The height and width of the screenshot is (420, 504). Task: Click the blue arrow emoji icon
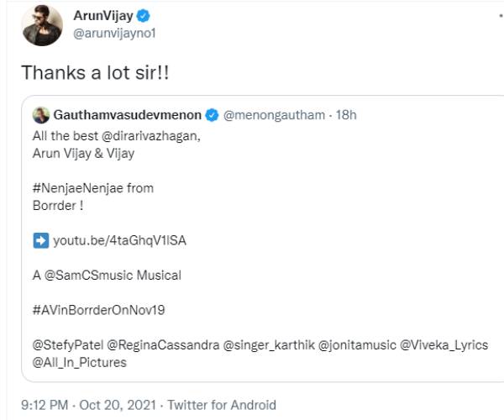40,240
